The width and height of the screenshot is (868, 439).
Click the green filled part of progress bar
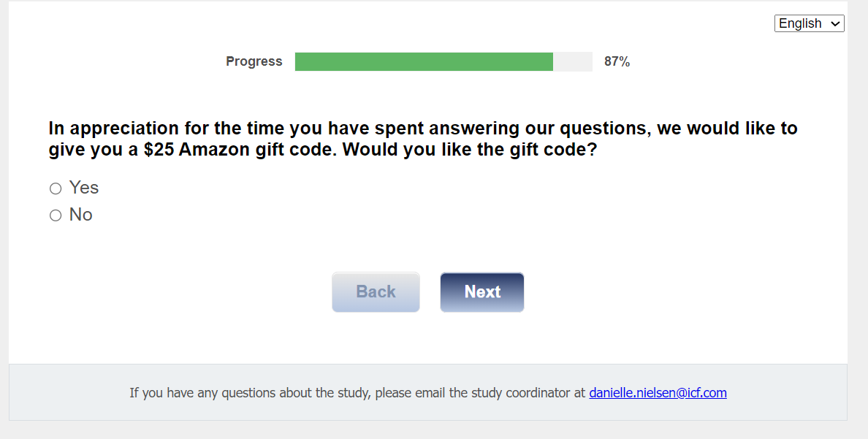click(x=424, y=62)
